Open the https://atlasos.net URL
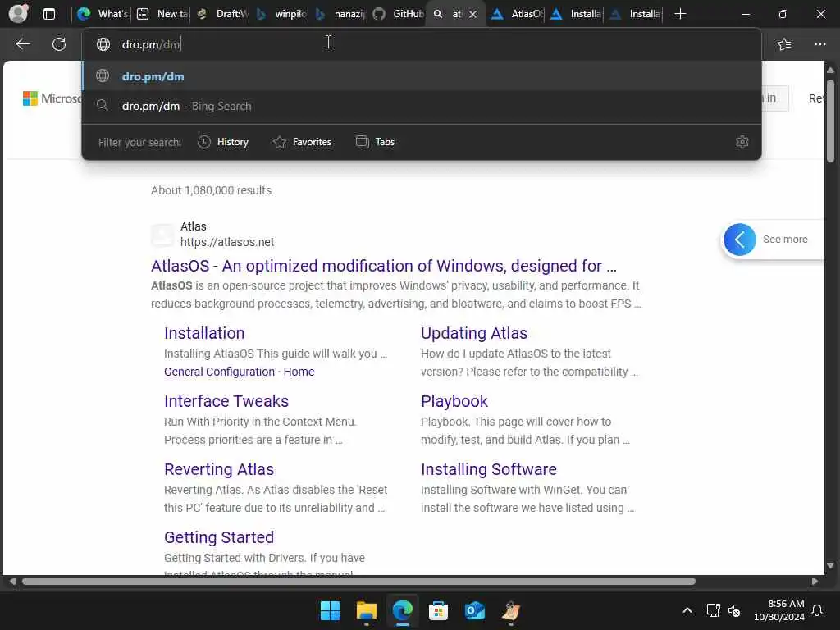840x630 pixels. pos(227,242)
